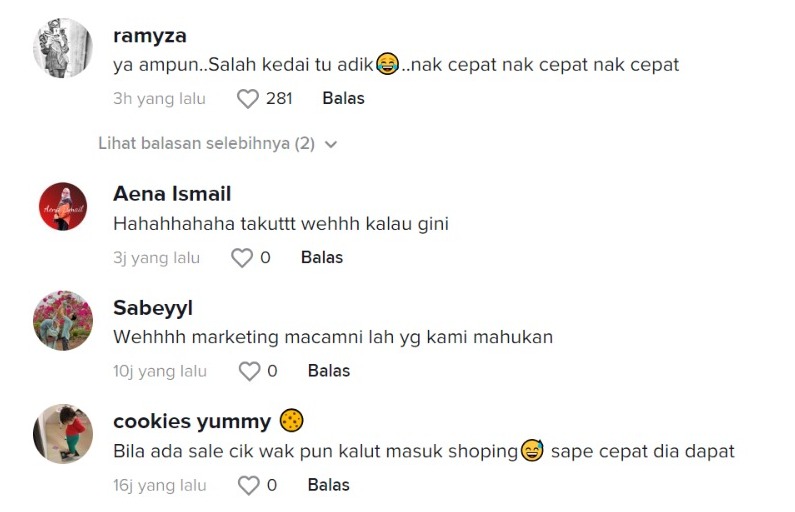Image resolution: width=795 pixels, height=512 pixels.
Task: Click Balas under Aena Ismail's comment
Action: pos(322,258)
